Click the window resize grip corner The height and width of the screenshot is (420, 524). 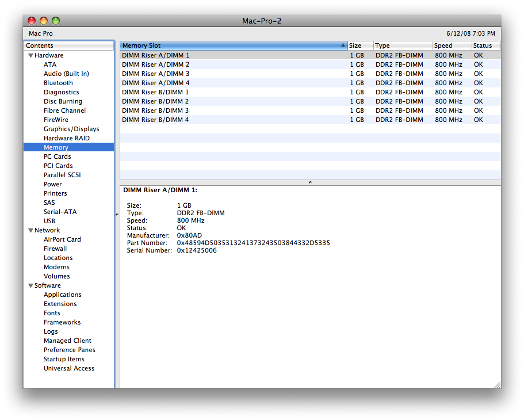tap(498, 385)
